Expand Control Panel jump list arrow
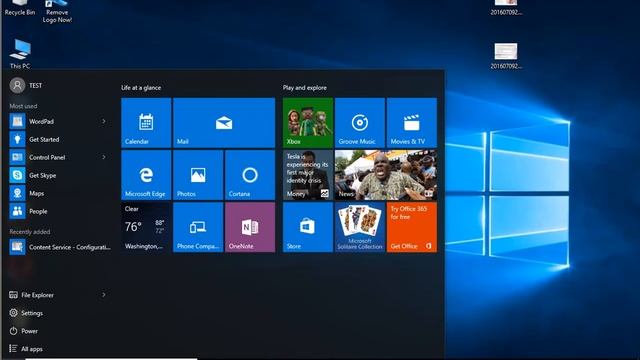Image resolution: width=640 pixels, height=360 pixels. [104, 157]
